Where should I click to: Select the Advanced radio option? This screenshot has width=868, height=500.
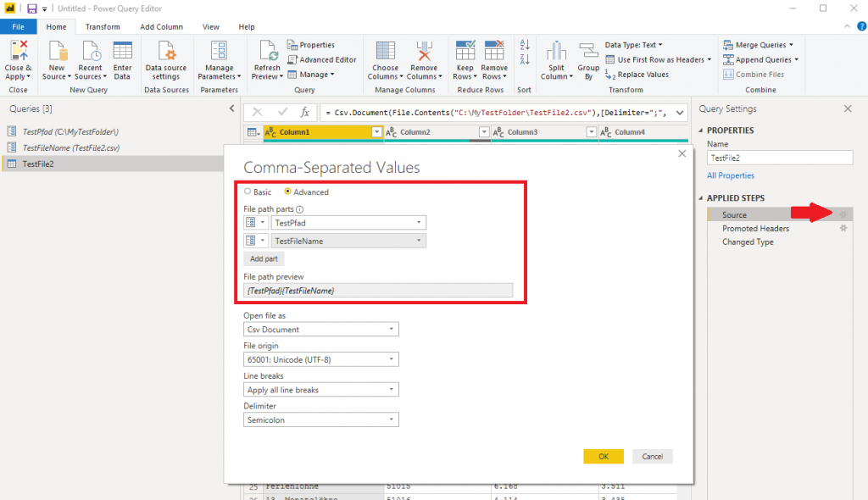point(288,192)
